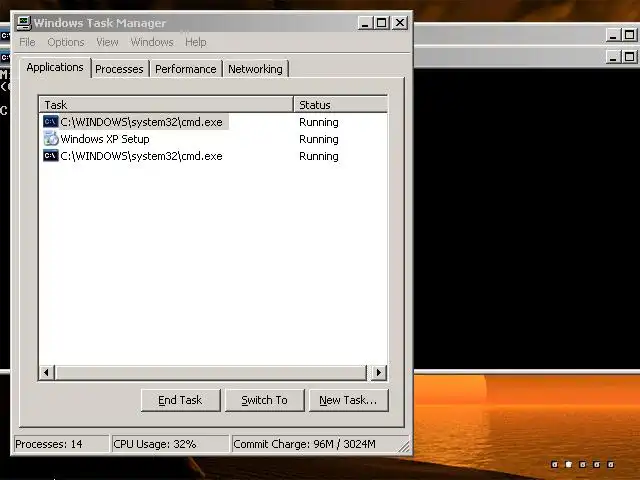Select the Windows XP Setup task text
Image resolution: width=640 pixels, height=480 pixels.
pos(105,139)
